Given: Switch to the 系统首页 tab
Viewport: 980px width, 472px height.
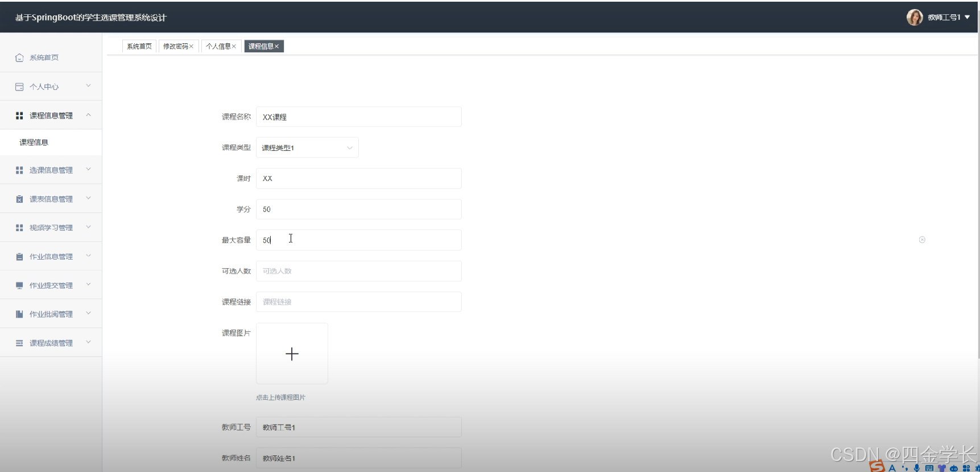Looking at the screenshot, I should [x=139, y=46].
